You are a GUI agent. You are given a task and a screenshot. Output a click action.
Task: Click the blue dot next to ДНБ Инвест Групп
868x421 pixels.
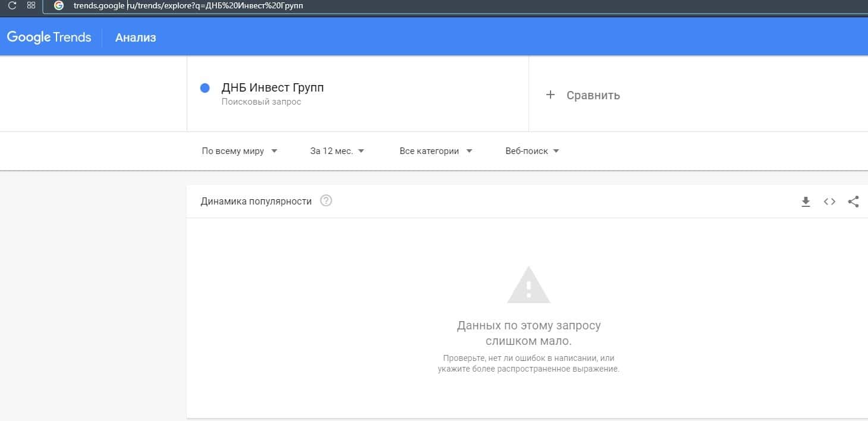coord(205,88)
